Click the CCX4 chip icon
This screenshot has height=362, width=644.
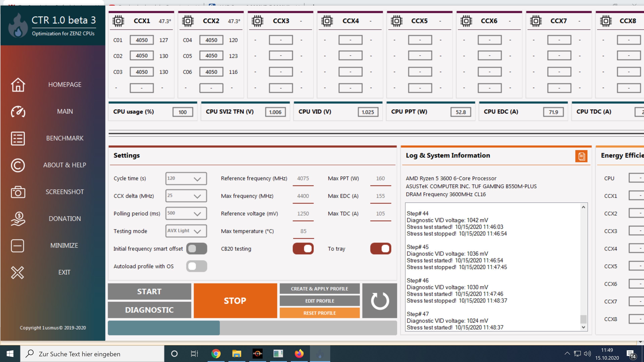click(x=327, y=21)
